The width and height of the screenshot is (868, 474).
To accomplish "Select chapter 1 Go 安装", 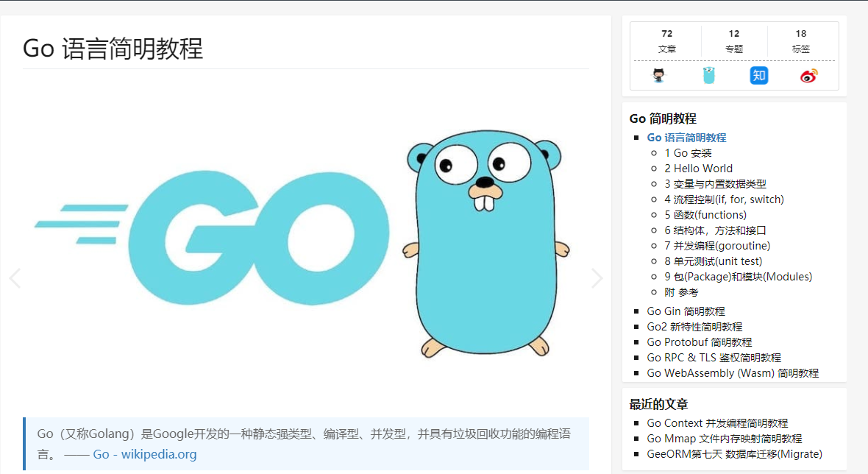I will [690, 152].
